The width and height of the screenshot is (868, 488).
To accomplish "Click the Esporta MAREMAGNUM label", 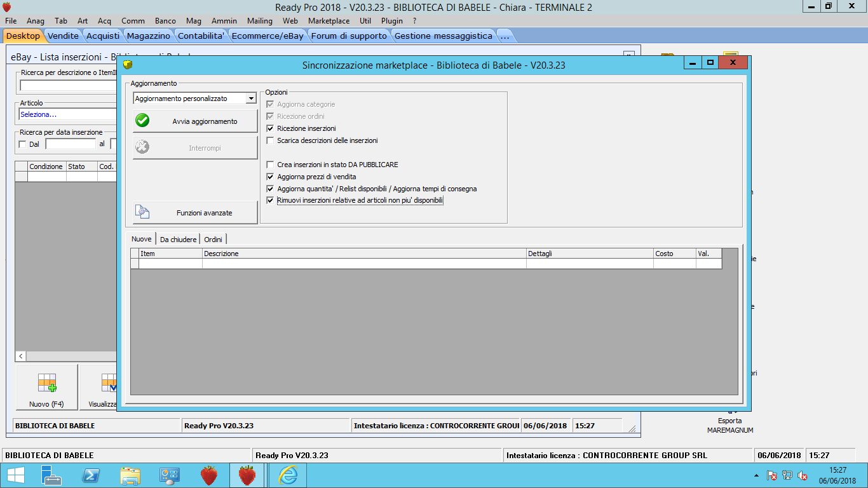I will 730,425.
